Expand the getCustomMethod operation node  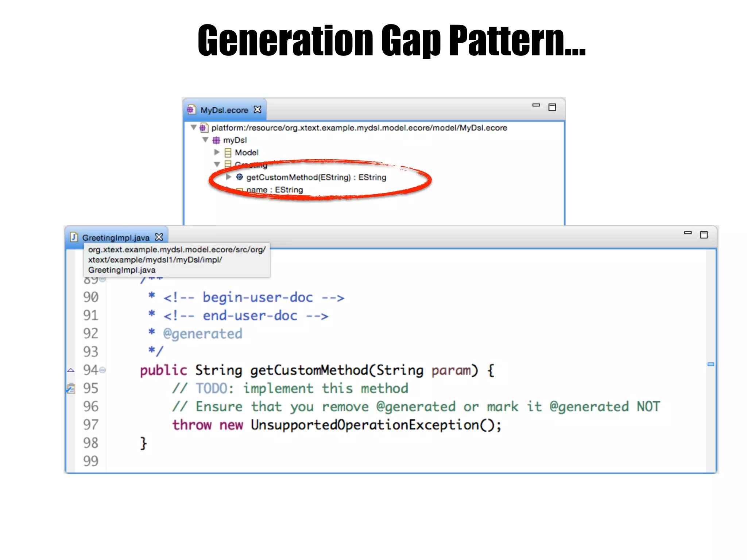coord(229,177)
